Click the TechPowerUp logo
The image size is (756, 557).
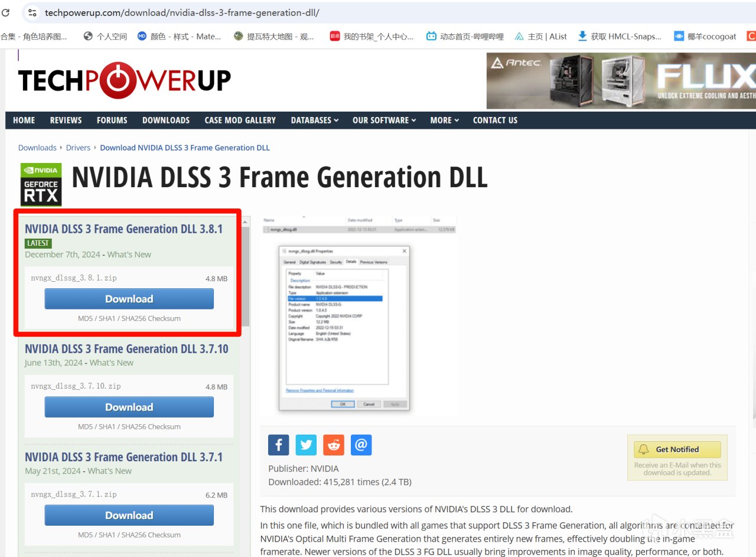coord(124,80)
